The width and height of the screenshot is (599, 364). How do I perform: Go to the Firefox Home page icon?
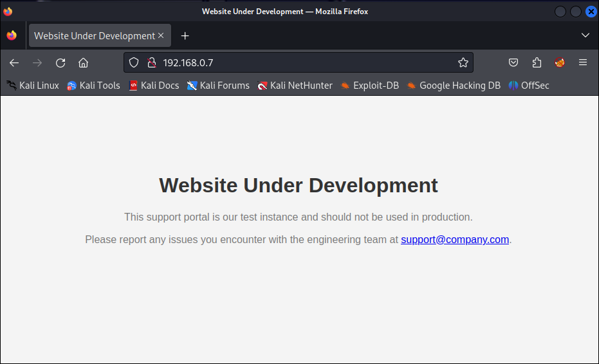click(x=83, y=62)
